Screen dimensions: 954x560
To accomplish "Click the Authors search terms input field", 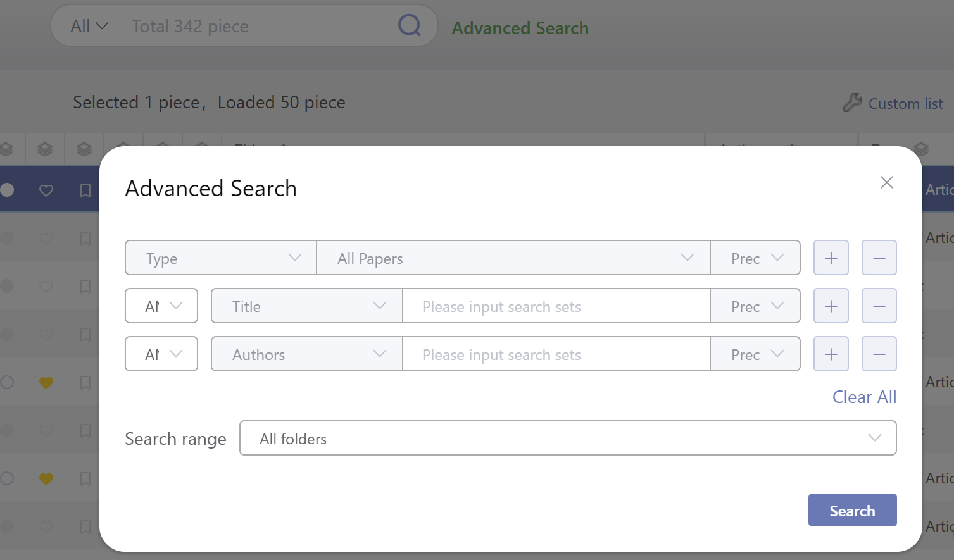I will point(556,354).
